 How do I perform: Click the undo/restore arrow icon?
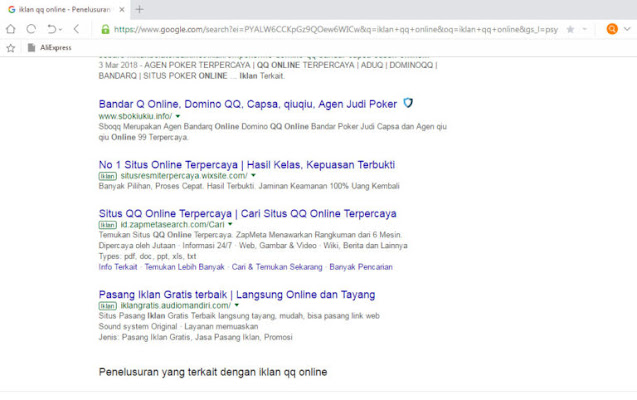pyautogui.click(x=51, y=29)
